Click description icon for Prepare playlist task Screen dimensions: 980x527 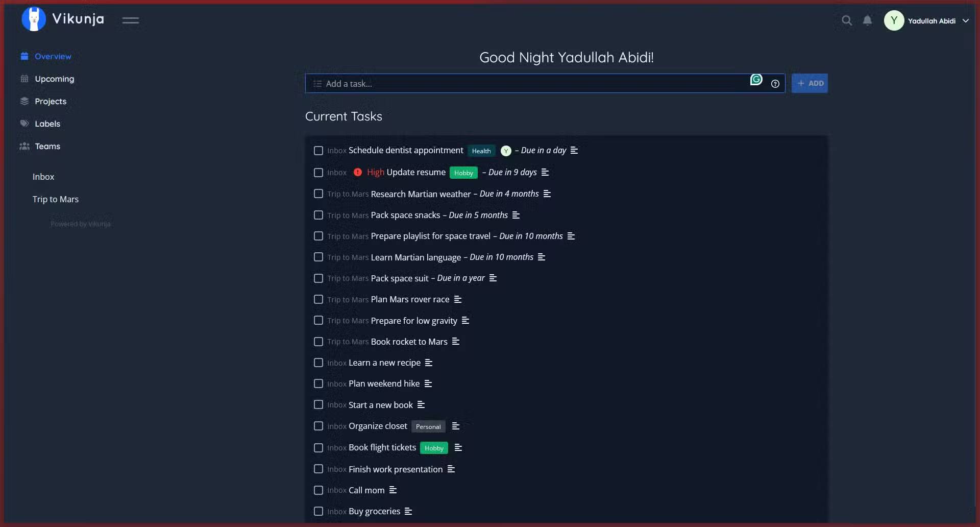(x=571, y=236)
